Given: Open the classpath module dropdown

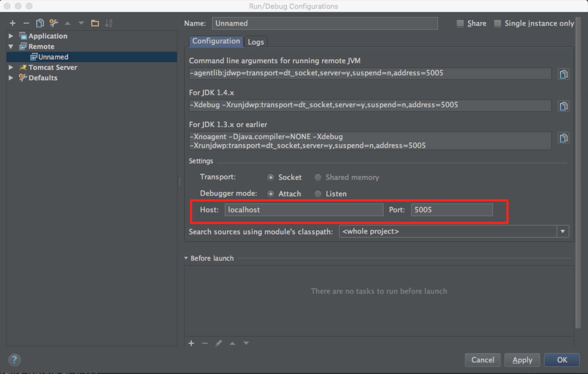Looking at the screenshot, I should coord(563,231).
